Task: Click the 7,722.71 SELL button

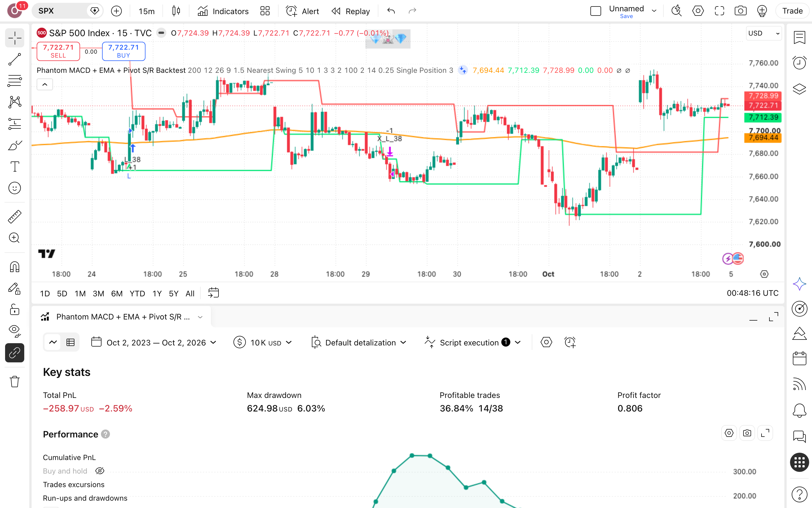Action: tap(58, 51)
